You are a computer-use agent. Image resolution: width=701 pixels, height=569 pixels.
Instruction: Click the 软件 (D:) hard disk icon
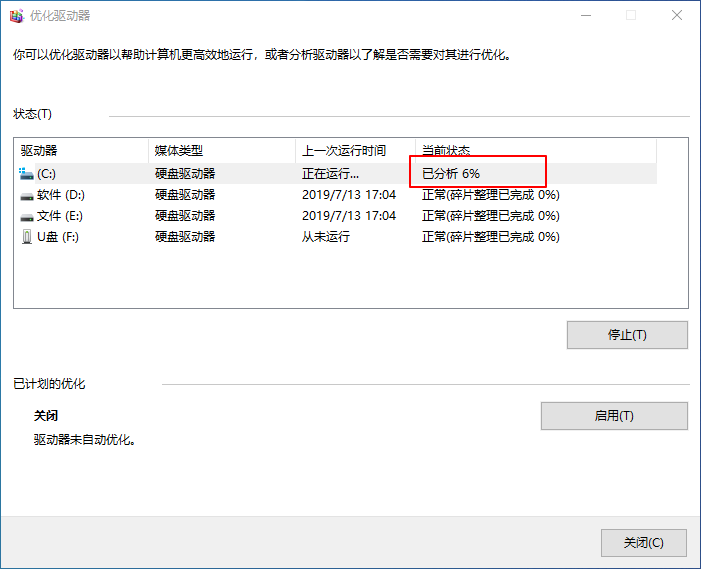pos(26,195)
